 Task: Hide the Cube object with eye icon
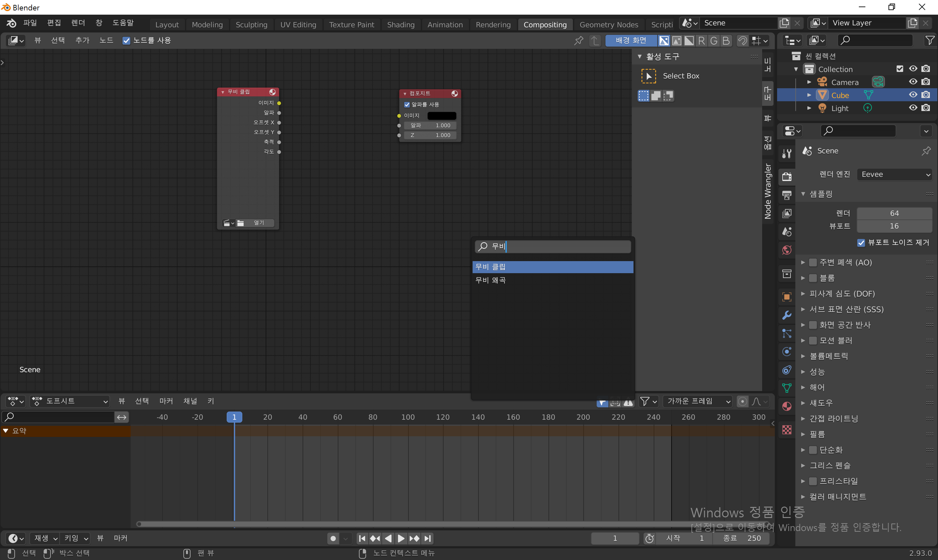coord(913,95)
